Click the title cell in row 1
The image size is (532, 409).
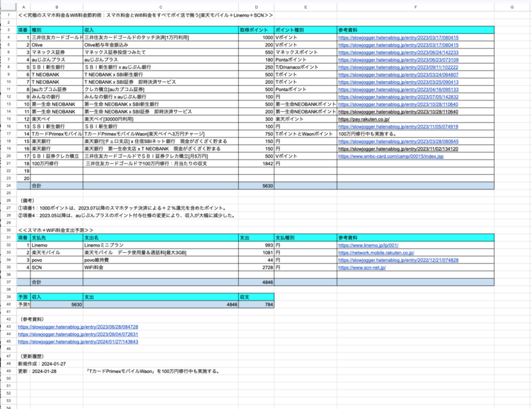tap(145, 15)
